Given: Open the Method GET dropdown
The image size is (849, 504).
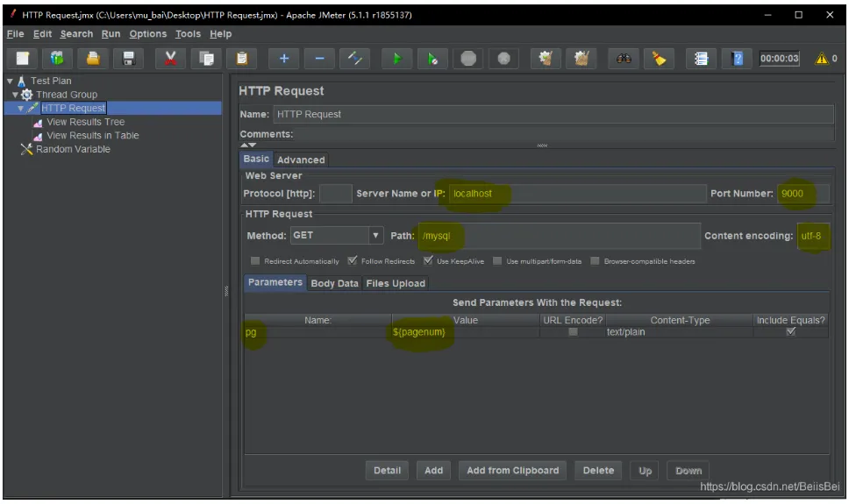Looking at the screenshot, I should coord(376,236).
